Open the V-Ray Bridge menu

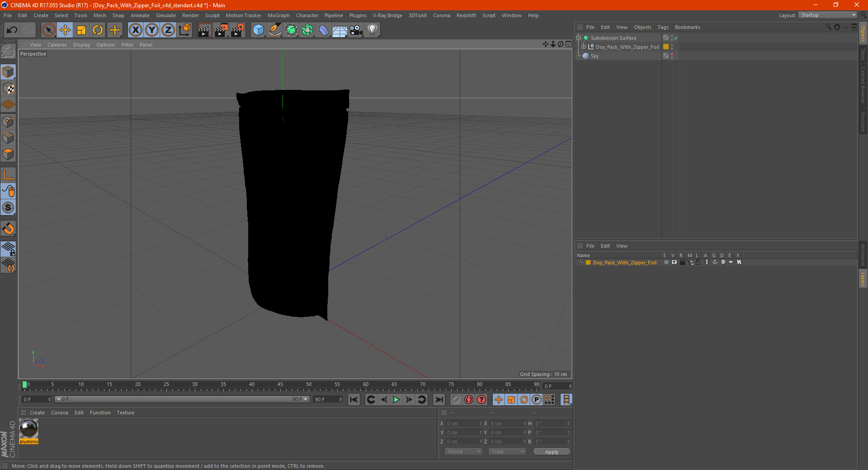(x=387, y=15)
